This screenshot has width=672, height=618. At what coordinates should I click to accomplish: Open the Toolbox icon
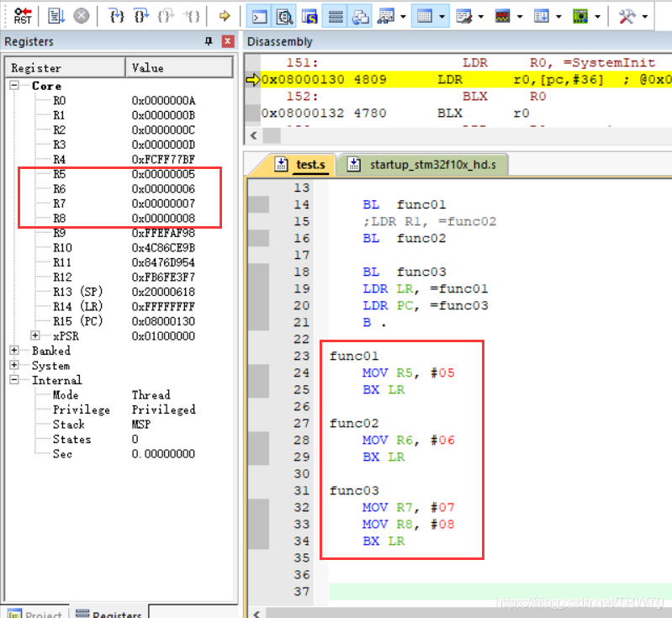[x=627, y=16]
